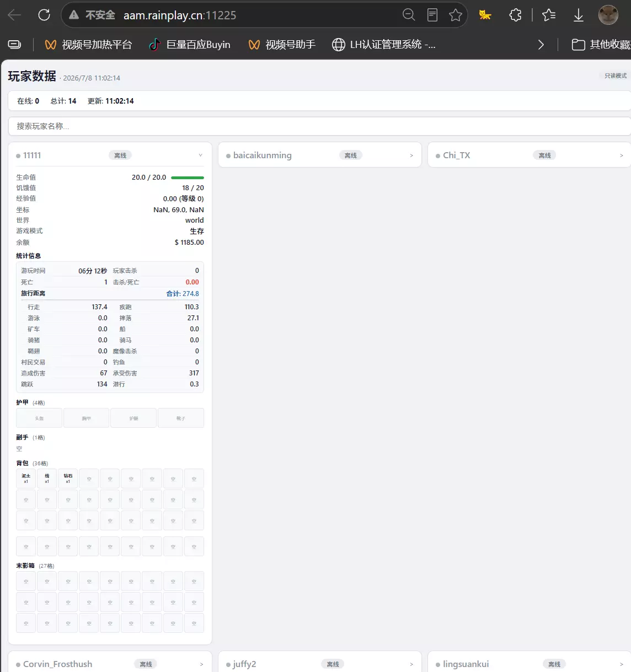
Task: Click the 离线 badge on 11111 card
Action: point(120,155)
